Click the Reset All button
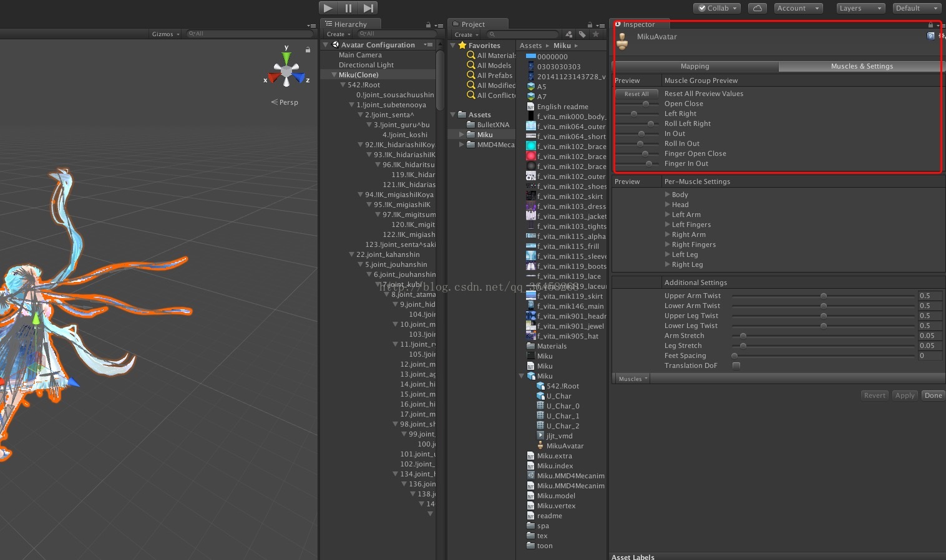The image size is (946, 560). pos(636,94)
